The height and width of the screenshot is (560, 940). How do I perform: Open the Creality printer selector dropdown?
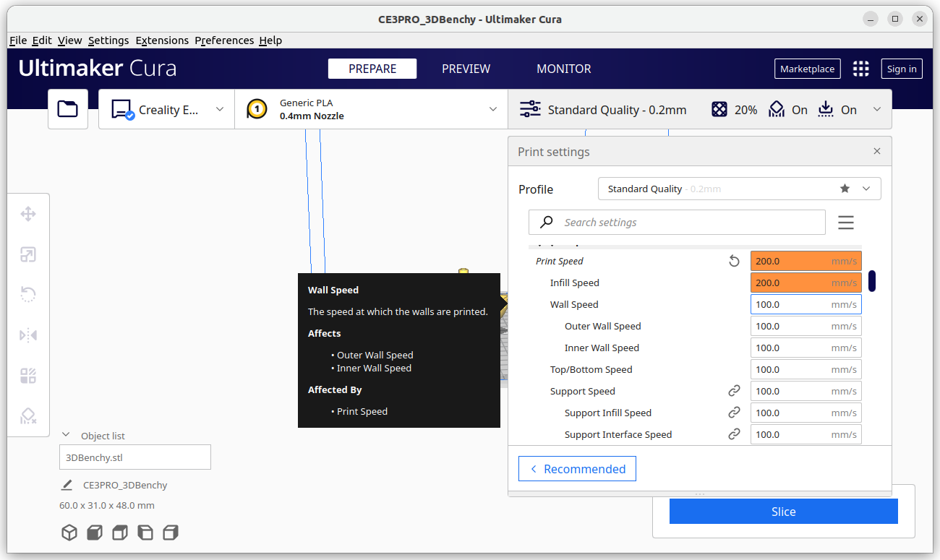pyautogui.click(x=166, y=109)
